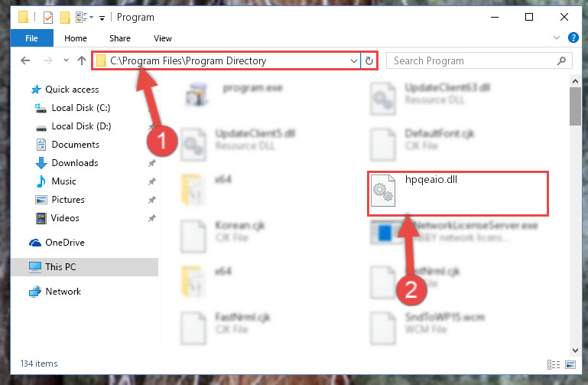Switch to details view in status bar
The width and height of the screenshot is (588, 385).
[x=554, y=364]
